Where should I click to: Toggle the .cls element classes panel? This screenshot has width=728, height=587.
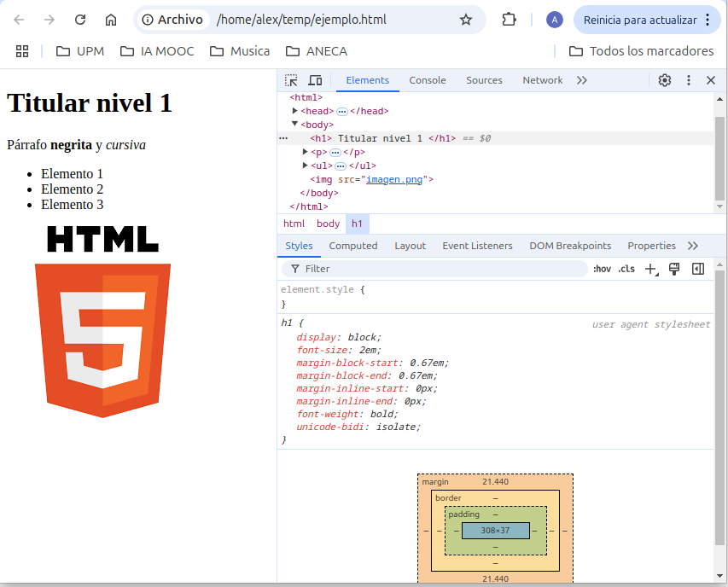click(x=626, y=269)
